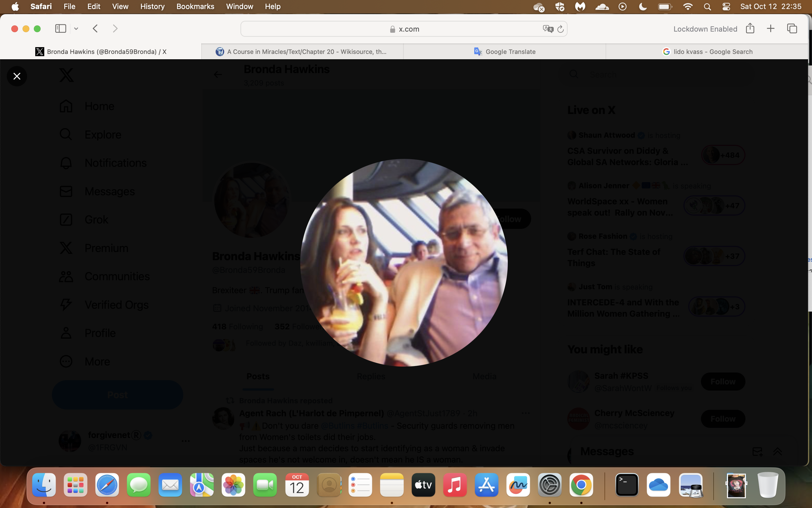The image size is (812, 508).
Task: Go forward to the next page
Action: (x=115, y=29)
